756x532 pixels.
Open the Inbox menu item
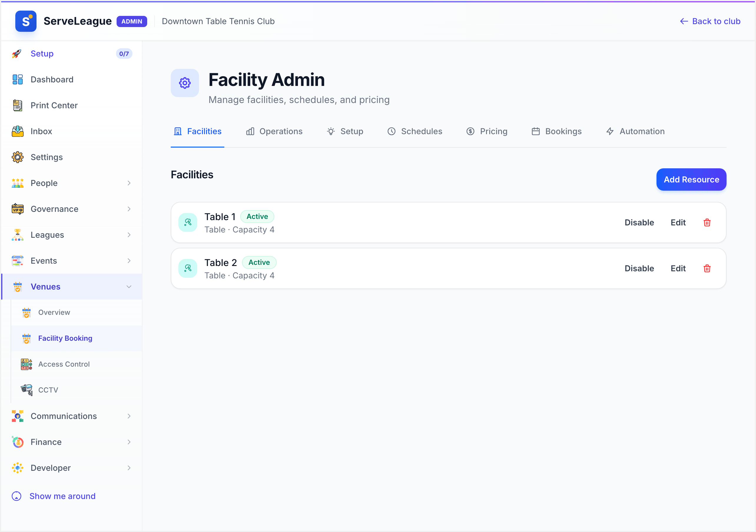tap(72, 131)
